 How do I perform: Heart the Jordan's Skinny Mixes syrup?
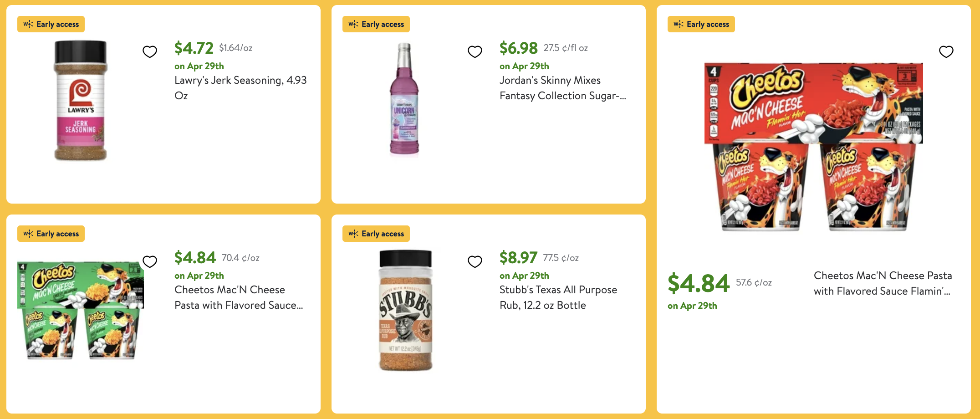click(x=475, y=52)
